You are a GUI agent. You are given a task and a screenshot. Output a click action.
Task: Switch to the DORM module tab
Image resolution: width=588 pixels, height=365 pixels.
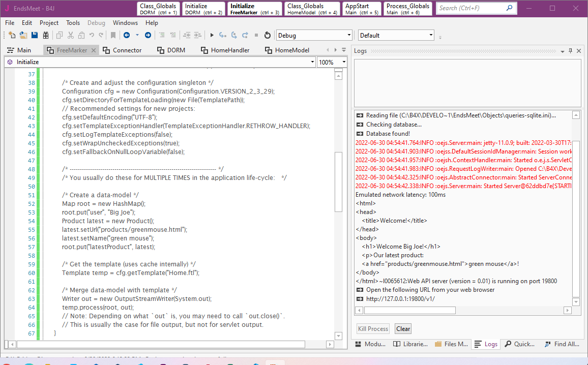tap(171, 50)
